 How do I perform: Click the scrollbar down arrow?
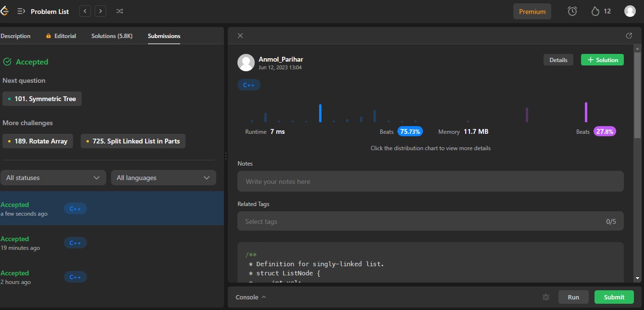[637, 278]
